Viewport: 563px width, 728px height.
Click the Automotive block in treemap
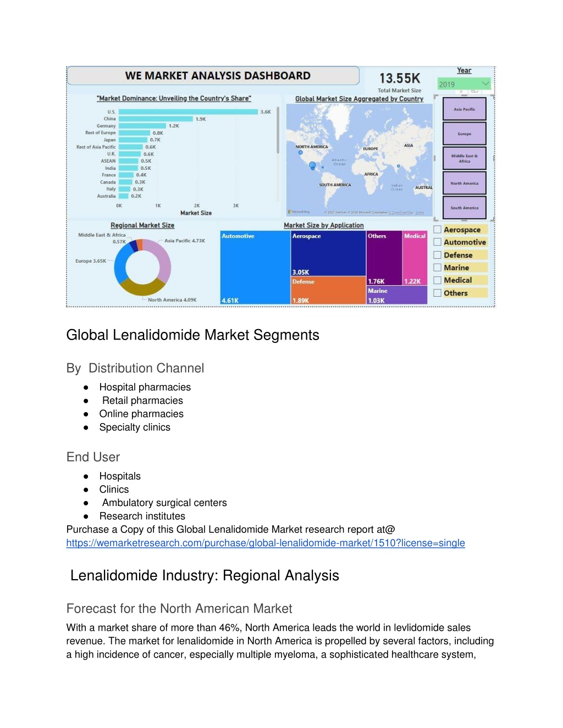(255, 268)
